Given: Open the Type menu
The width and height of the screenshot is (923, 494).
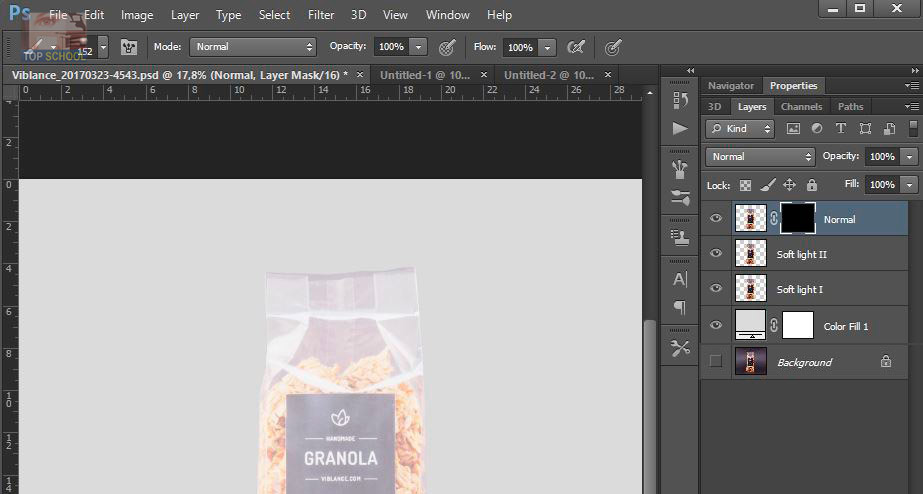Looking at the screenshot, I should pyautogui.click(x=228, y=15).
